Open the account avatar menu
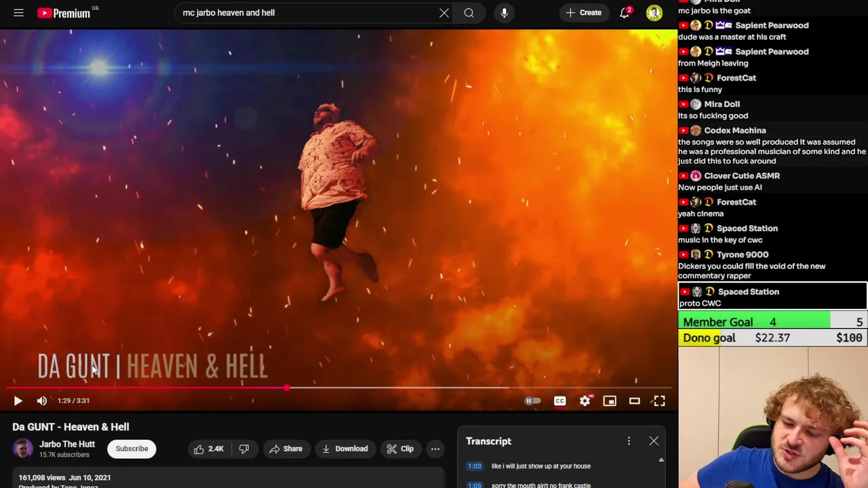This screenshot has width=868, height=488. pyautogui.click(x=654, y=13)
